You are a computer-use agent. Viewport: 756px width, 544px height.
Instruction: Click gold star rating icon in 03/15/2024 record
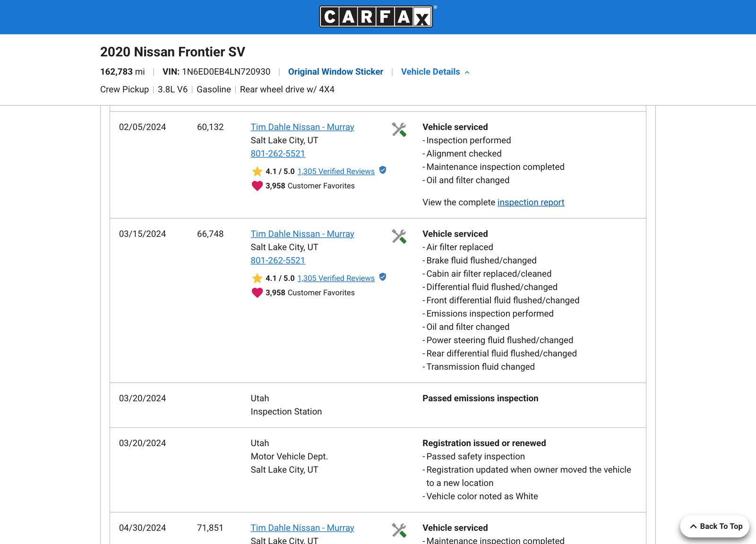coord(257,278)
